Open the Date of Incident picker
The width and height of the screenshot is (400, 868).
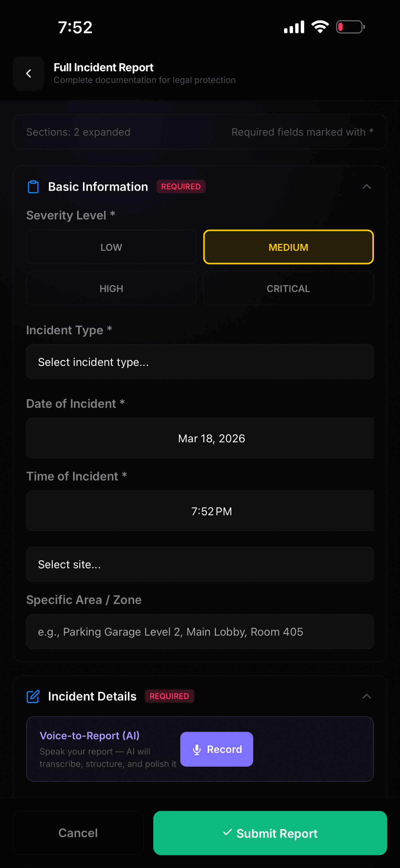tap(200, 438)
